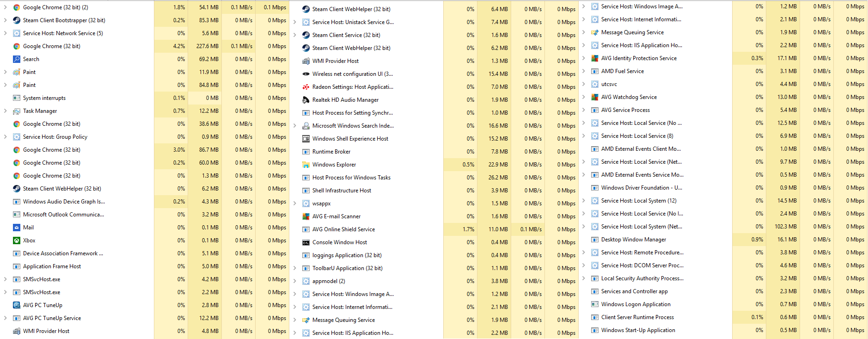Select Windows Audio Device Graph Isolation name
Viewport: 868px width, 339px height.
pyautogui.click(x=64, y=202)
